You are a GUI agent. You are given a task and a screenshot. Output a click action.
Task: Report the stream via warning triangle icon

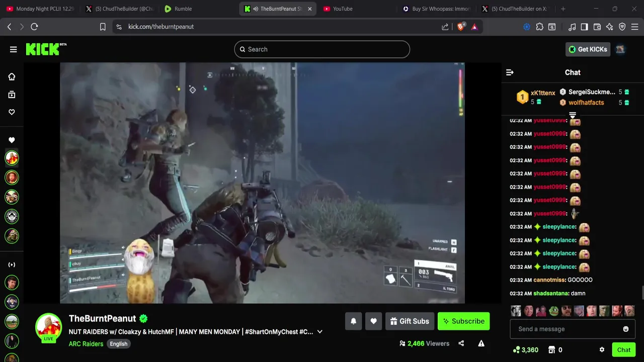[481, 343]
